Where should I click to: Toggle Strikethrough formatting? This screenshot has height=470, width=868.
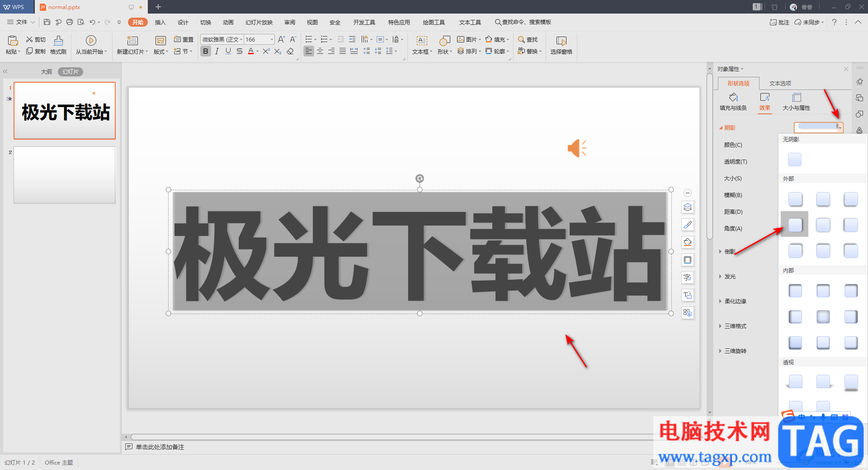coord(240,51)
